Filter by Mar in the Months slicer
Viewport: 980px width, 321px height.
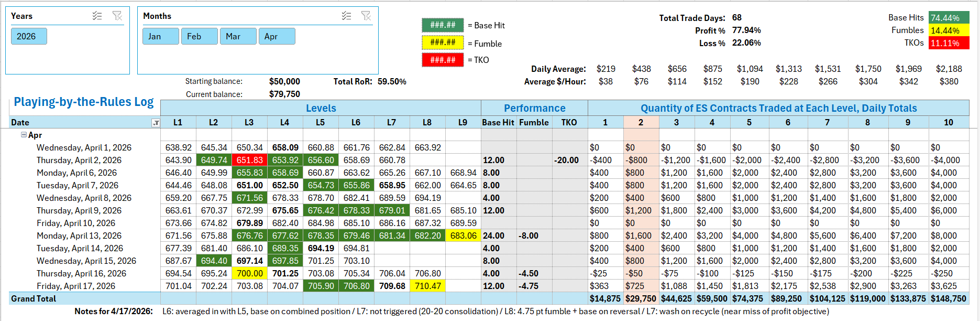coord(238,36)
